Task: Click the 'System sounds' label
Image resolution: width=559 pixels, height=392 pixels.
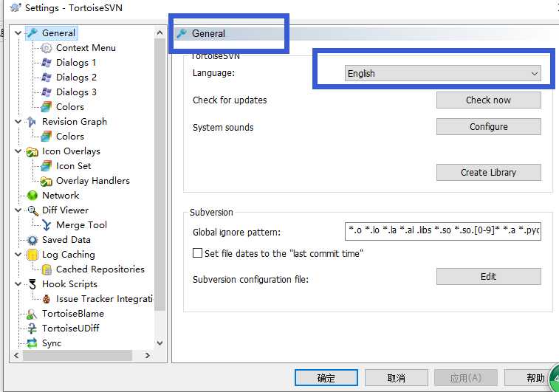Action: click(x=223, y=128)
